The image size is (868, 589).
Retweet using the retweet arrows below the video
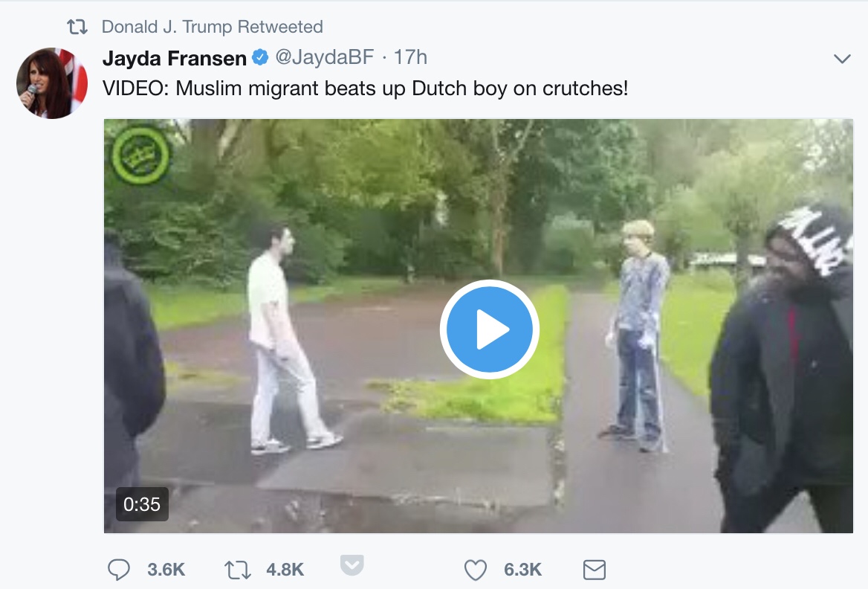point(237,570)
